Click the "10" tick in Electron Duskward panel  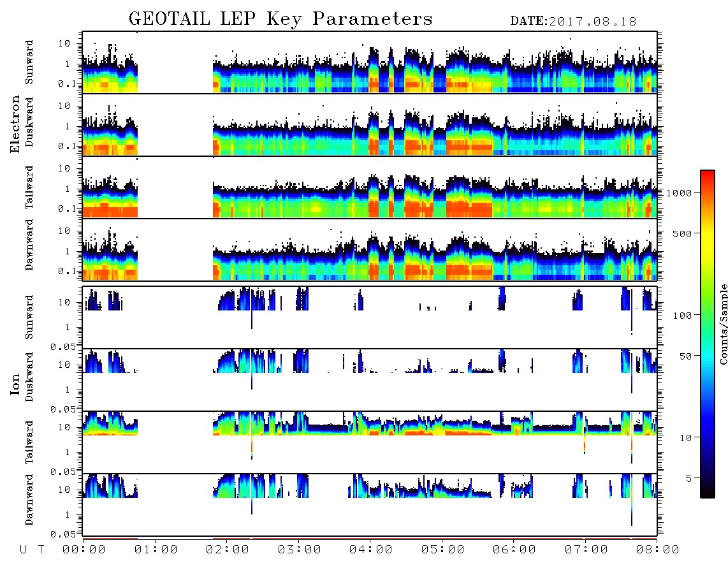pos(64,106)
